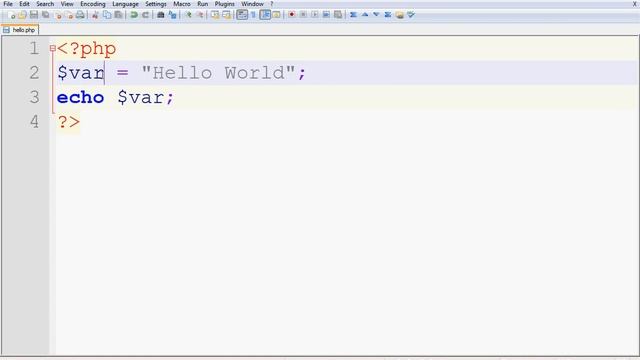640x360 pixels.
Task: Open Find with the binoculars icon
Action: [161, 15]
